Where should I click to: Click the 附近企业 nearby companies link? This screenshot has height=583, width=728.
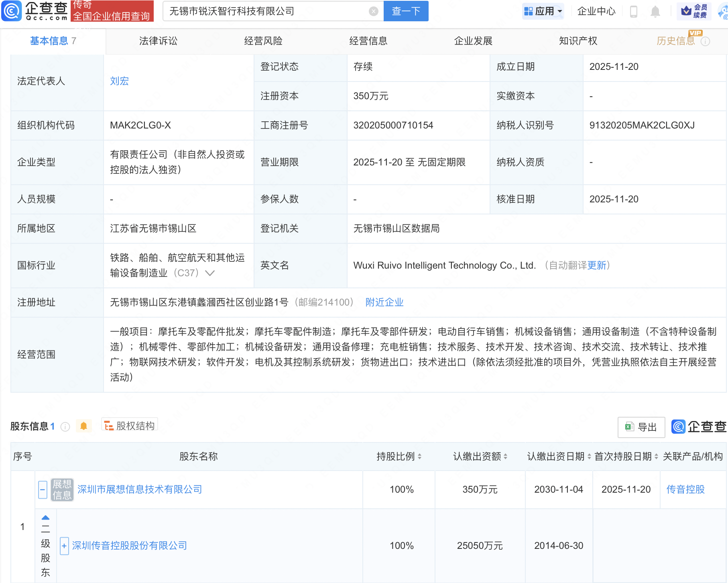pos(384,302)
